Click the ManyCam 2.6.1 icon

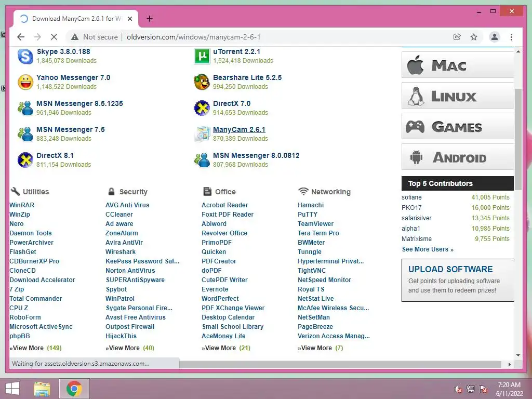pos(202,134)
